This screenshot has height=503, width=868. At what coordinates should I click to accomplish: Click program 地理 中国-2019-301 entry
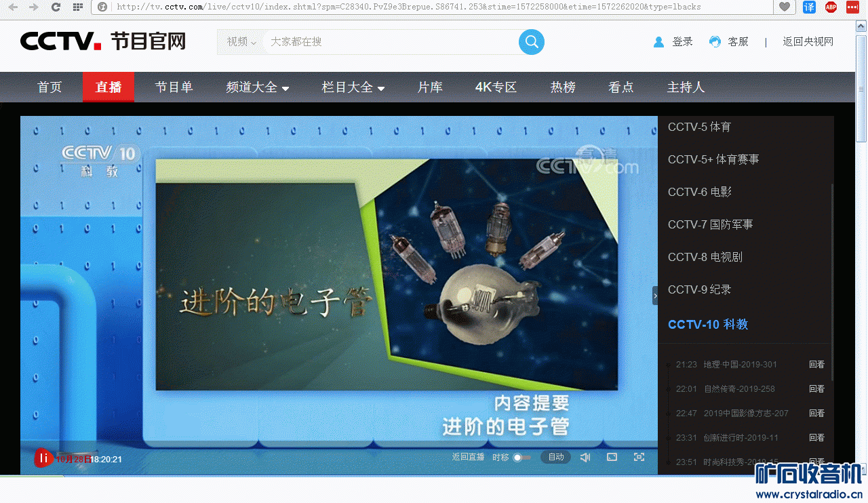[x=740, y=365]
